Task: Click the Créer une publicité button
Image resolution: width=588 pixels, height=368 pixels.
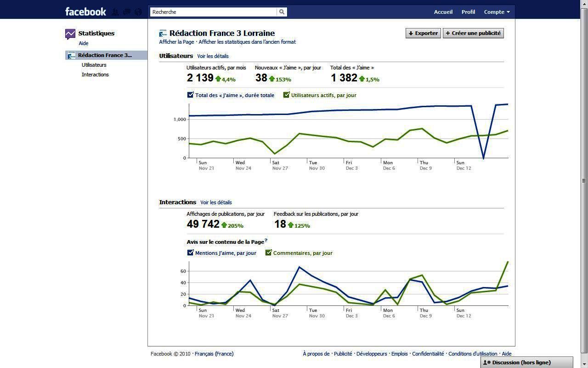Action: 473,33
